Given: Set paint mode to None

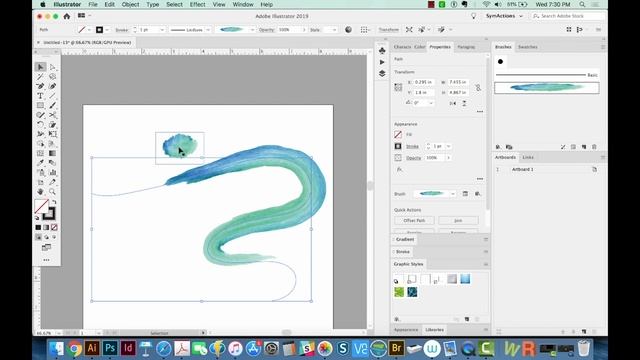Looking at the screenshot, I should pos(54,227).
